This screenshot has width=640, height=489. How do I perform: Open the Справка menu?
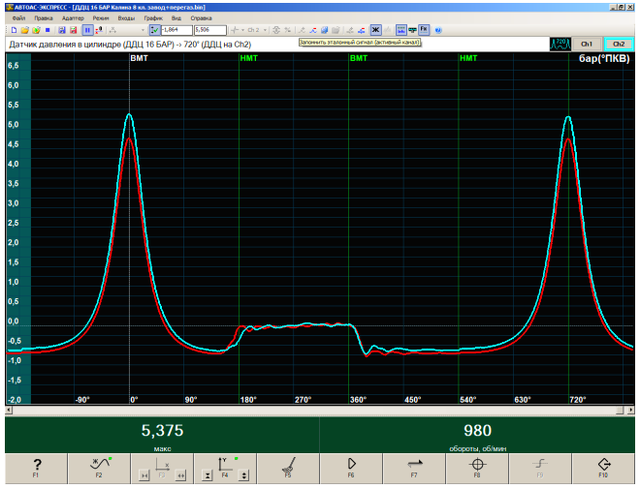pos(201,18)
